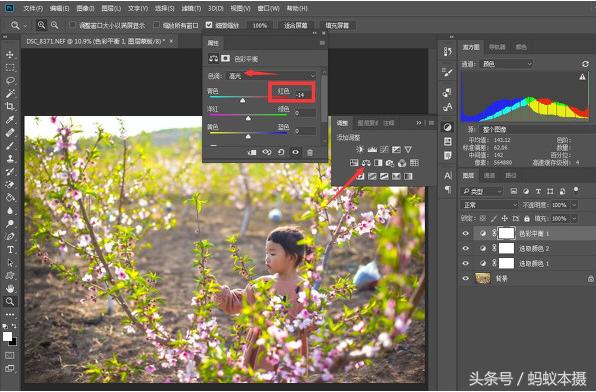Add a Photo Filter adjustment
596x392 pixels.
[x=390, y=163]
